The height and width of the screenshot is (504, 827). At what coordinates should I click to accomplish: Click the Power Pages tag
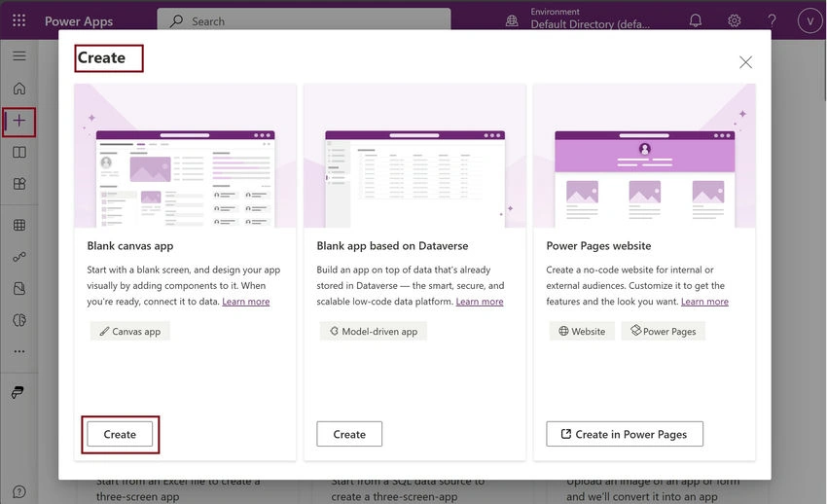(664, 331)
